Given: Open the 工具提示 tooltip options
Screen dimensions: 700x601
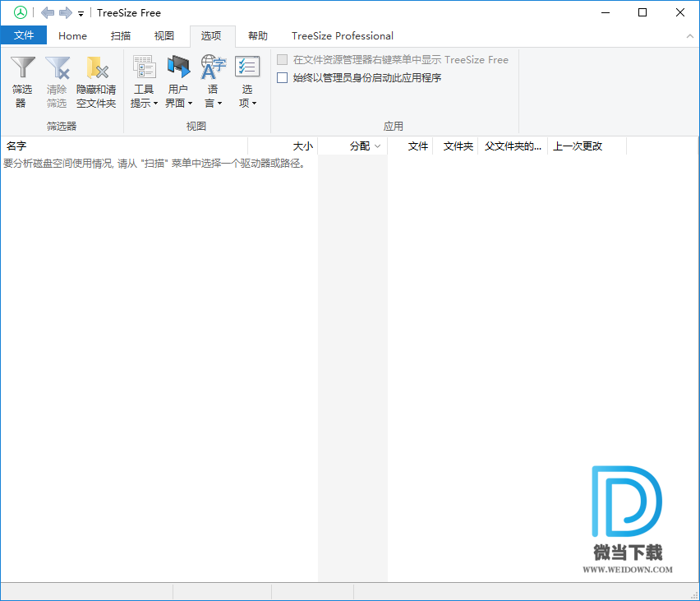Looking at the screenshot, I should (144, 81).
